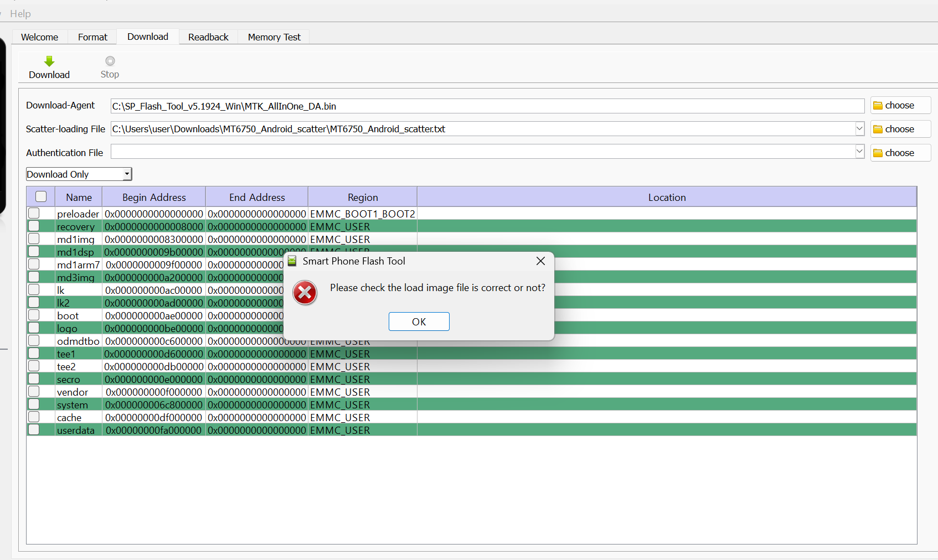938x560 pixels.
Task: Click the green Download arrow icon
Action: [49, 61]
